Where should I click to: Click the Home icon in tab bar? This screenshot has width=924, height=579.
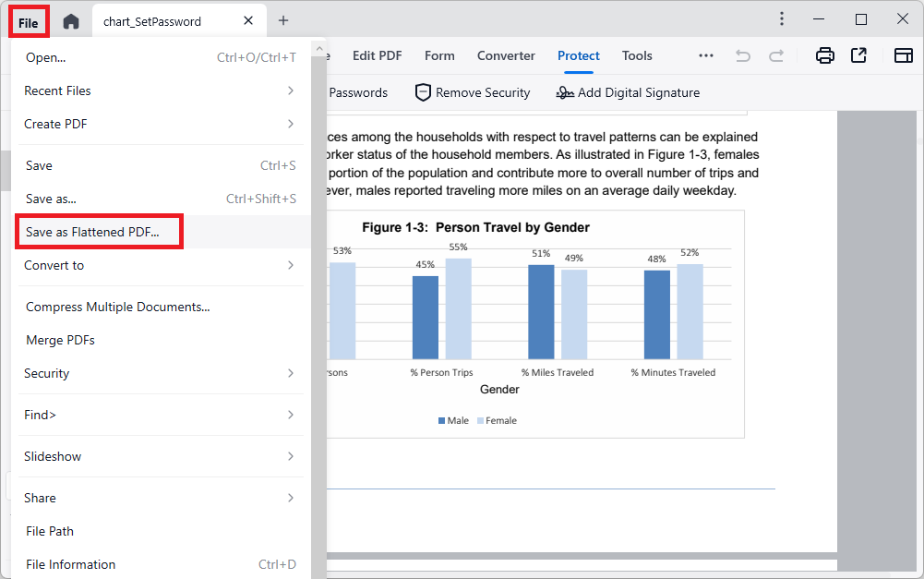(x=71, y=21)
